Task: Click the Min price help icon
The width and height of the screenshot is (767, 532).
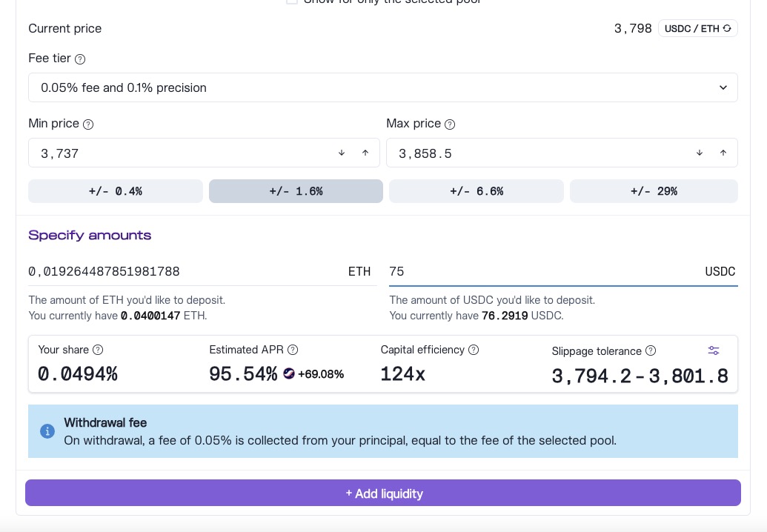Action: tap(88, 124)
